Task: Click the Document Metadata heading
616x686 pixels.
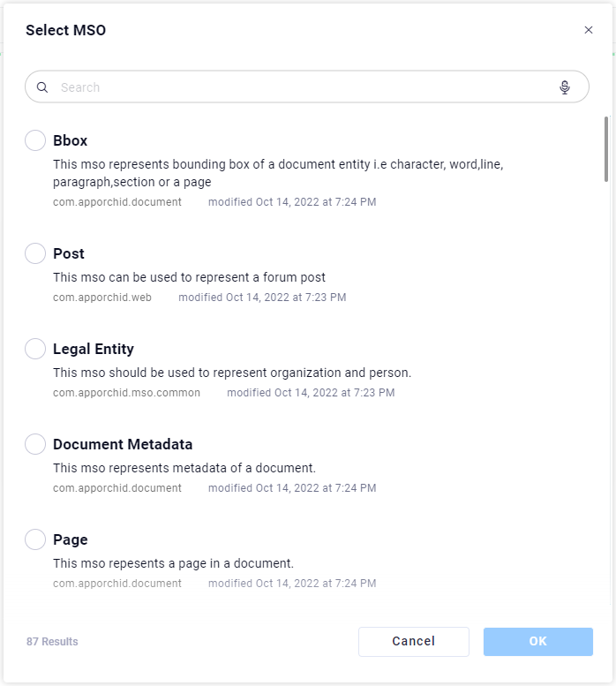Action: click(123, 444)
